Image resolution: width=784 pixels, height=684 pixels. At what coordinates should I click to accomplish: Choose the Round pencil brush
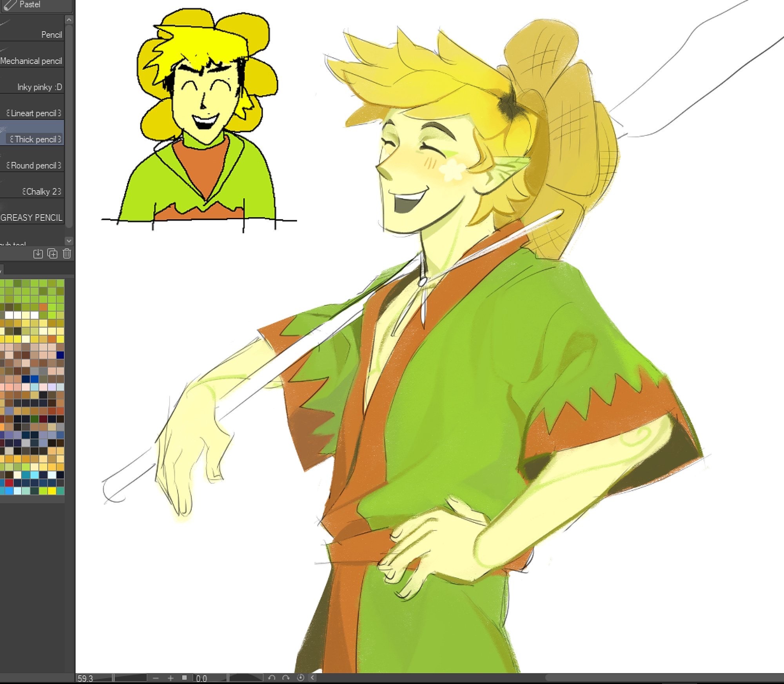coord(32,159)
